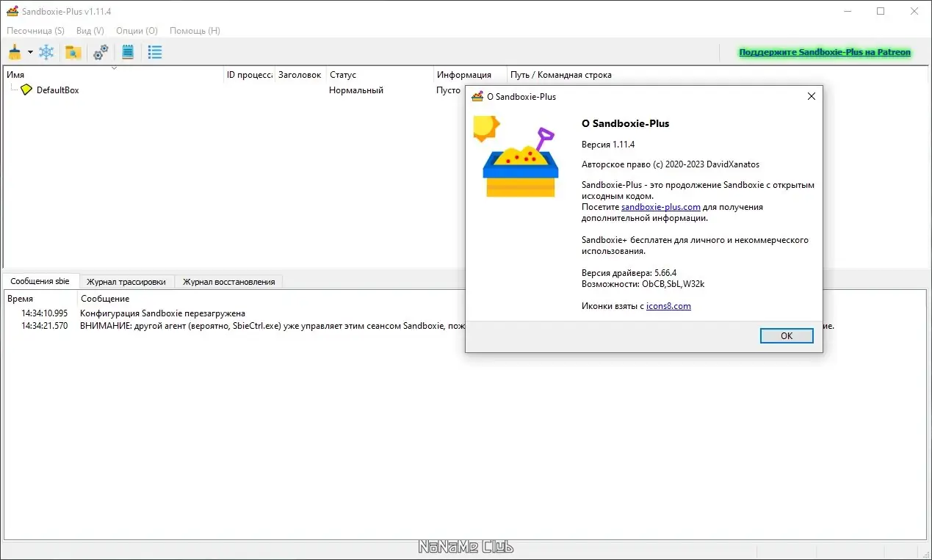Viewport: 932px width, 560px height.
Task: Click OK in the About dialog
Action: coord(787,335)
